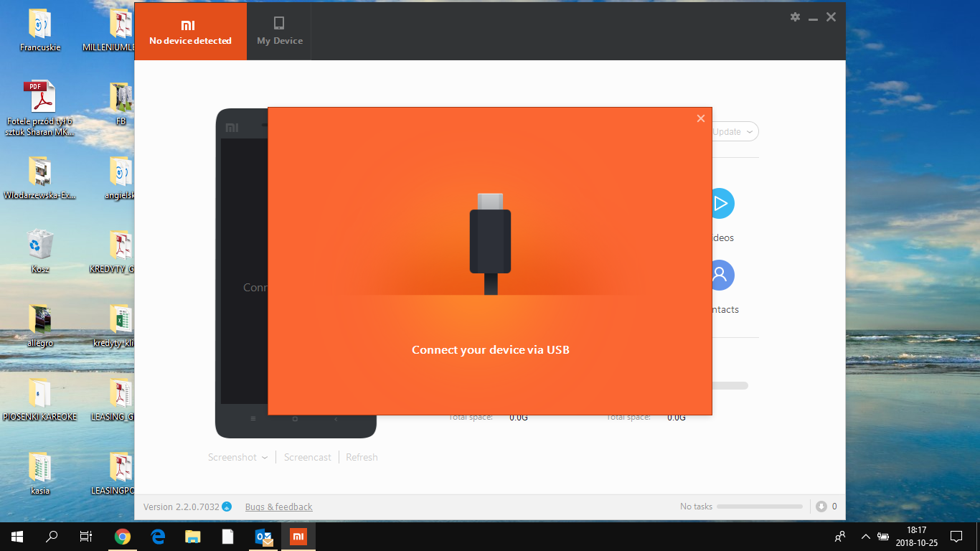Click the Videos play icon
Image resolution: width=980 pixels, height=551 pixels.
[720, 204]
